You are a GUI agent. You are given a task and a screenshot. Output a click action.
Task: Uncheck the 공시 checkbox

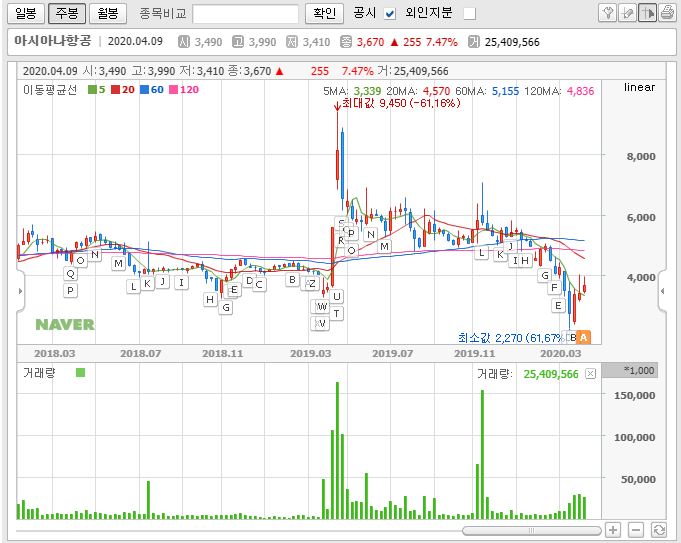point(390,14)
